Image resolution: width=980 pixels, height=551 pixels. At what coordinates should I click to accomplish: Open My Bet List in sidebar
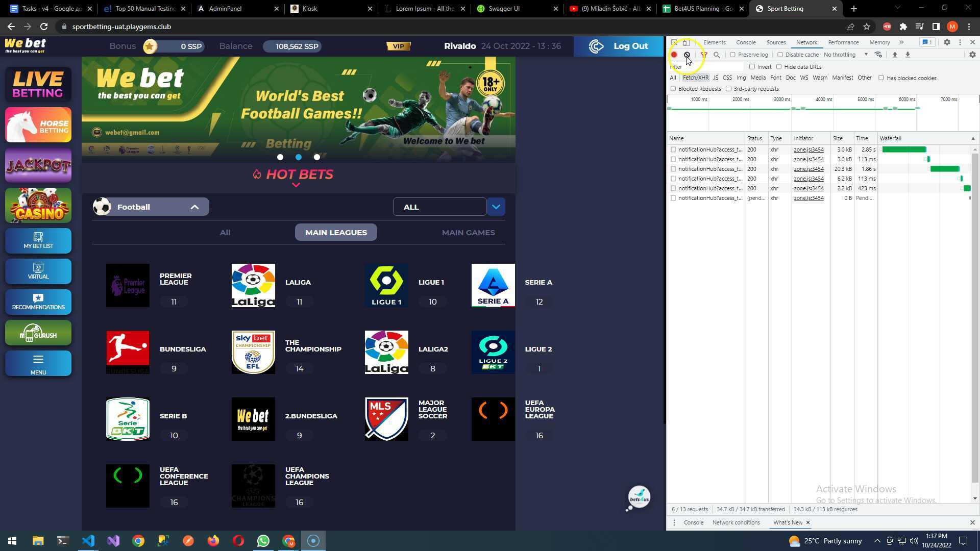(x=38, y=241)
